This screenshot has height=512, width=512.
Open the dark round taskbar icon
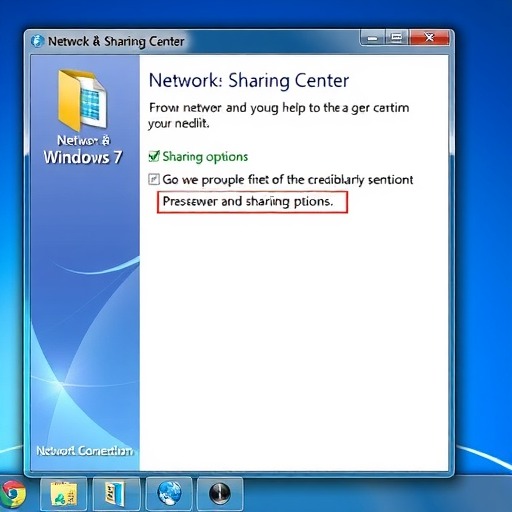tap(220, 494)
